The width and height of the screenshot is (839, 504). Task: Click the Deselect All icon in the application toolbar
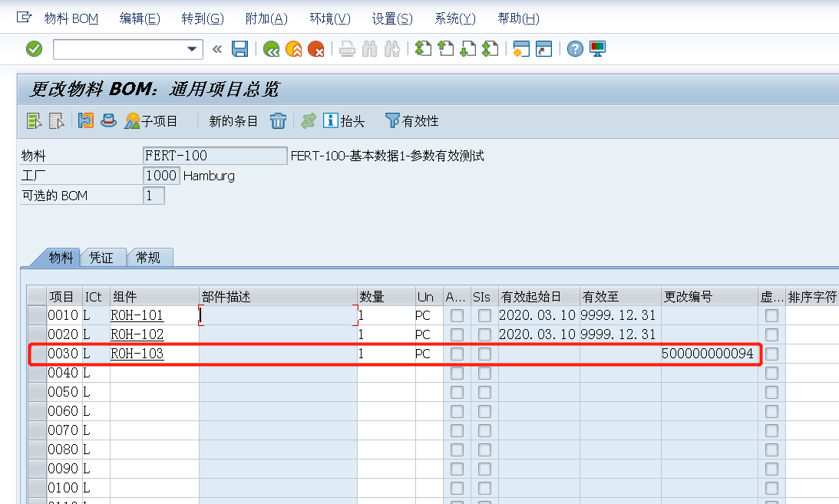tap(57, 121)
